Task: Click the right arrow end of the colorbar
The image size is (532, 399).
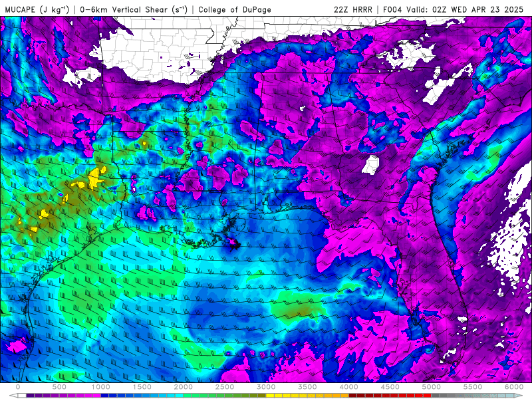Action: point(518,396)
